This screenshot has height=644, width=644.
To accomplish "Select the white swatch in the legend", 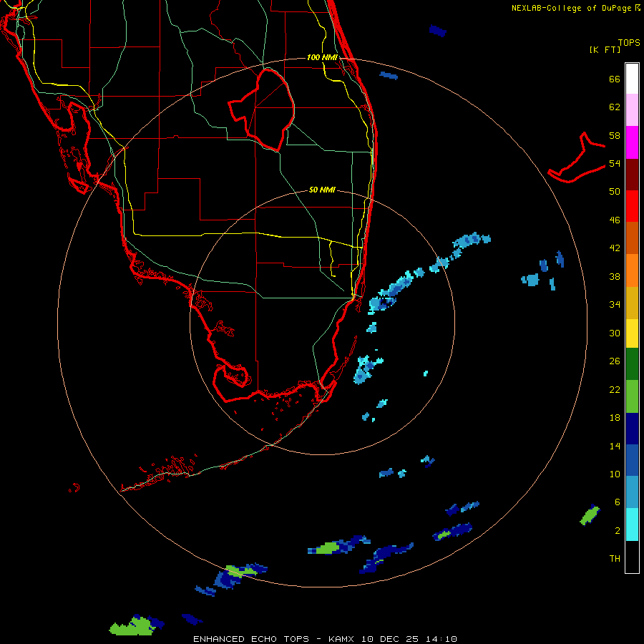I will (x=632, y=79).
